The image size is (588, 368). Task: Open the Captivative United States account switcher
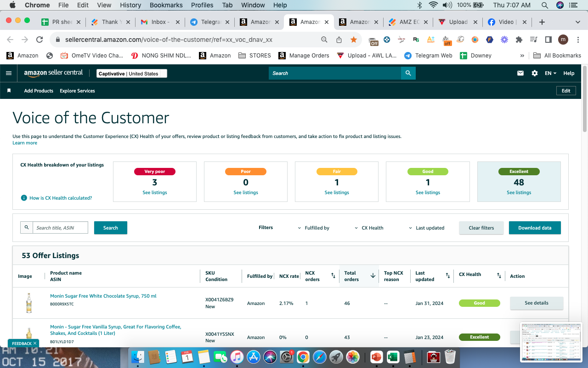click(132, 74)
